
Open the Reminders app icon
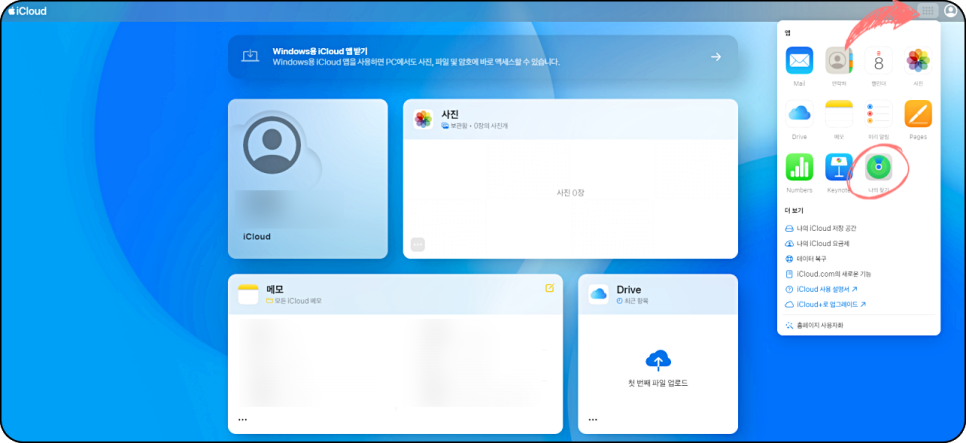click(879, 113)
